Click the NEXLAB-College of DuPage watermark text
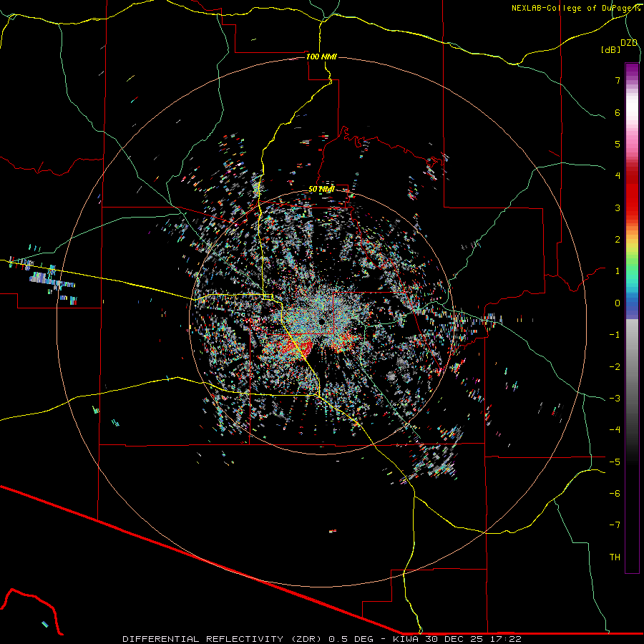 [575, 8]
